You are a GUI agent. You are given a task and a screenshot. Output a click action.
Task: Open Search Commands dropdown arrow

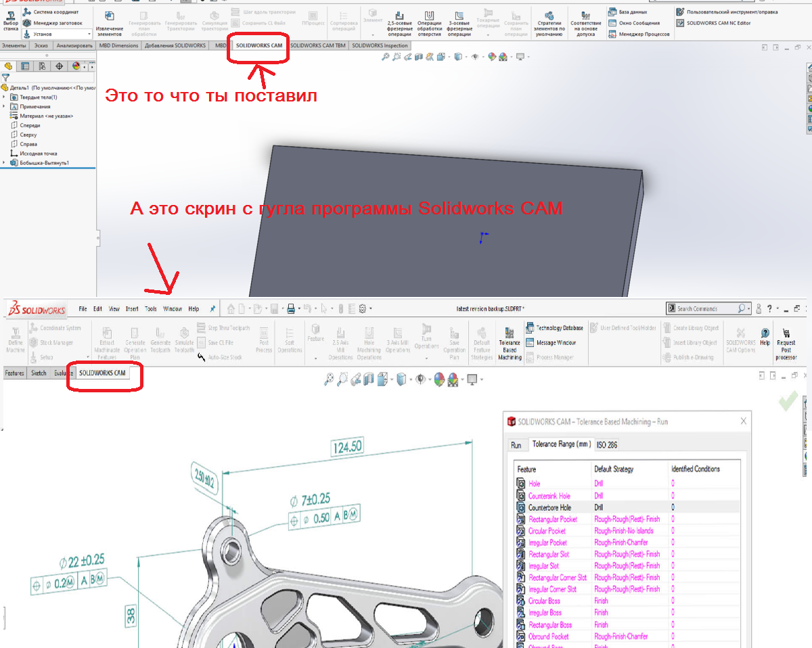(748, 308)
